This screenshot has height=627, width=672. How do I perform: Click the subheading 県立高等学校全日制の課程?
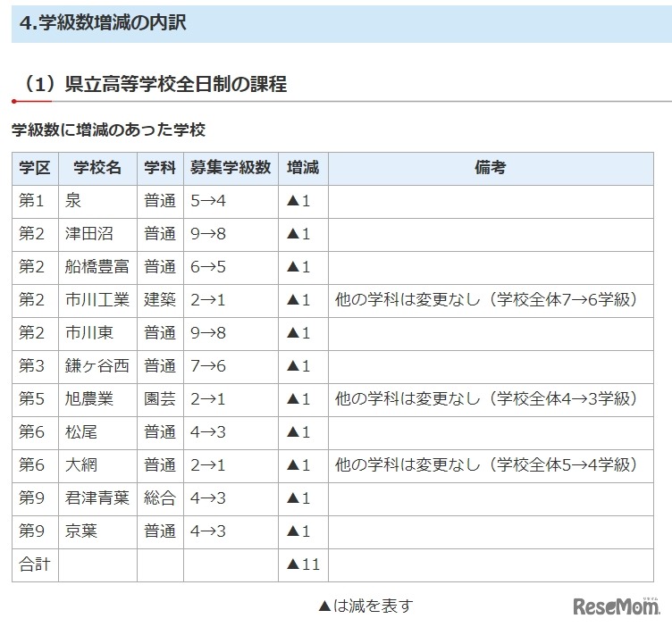click(176, 84)
